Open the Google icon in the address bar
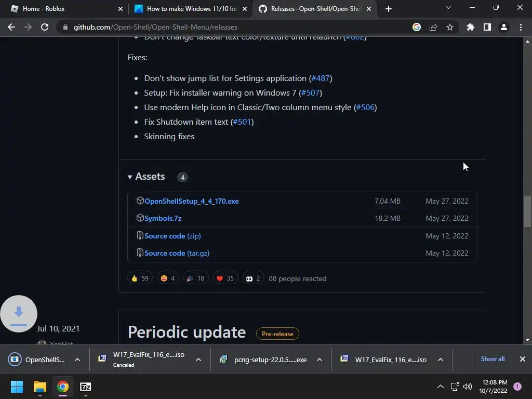This screenshot has width=532, height=399. [416, 27]
